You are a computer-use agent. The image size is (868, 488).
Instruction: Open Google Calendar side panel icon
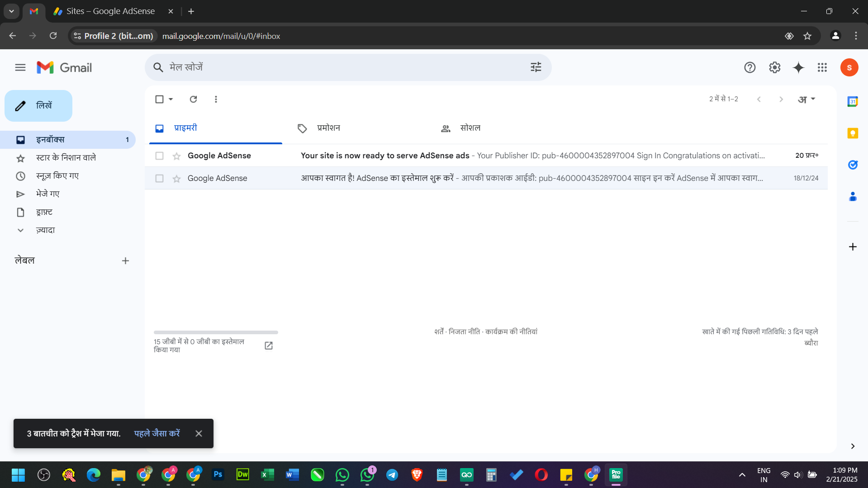[853, 101]
